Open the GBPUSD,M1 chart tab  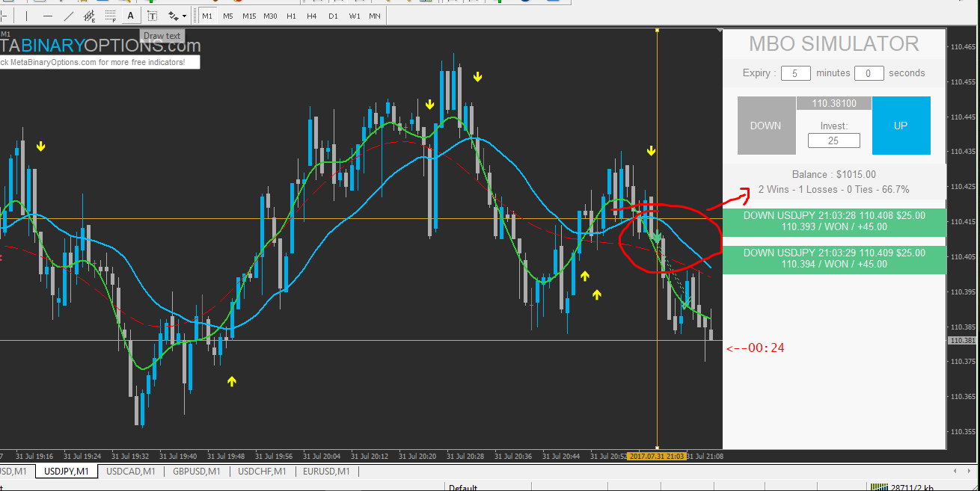point(196,472)
